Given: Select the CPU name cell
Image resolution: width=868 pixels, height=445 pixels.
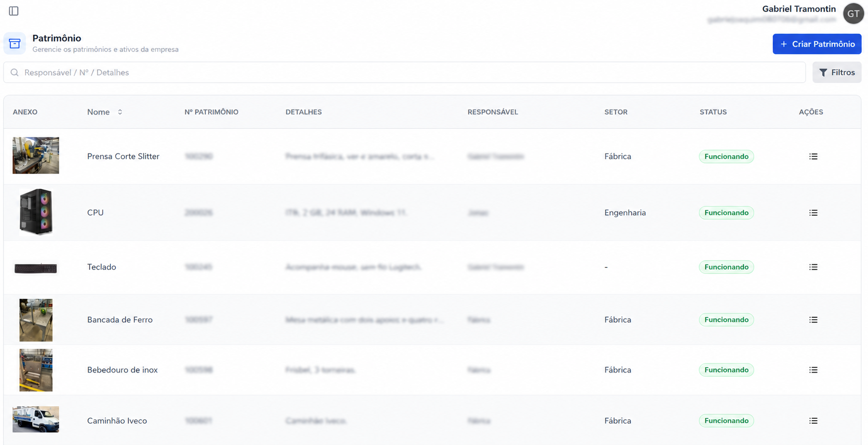Looking at the screenshot, I should click(95, 213).
